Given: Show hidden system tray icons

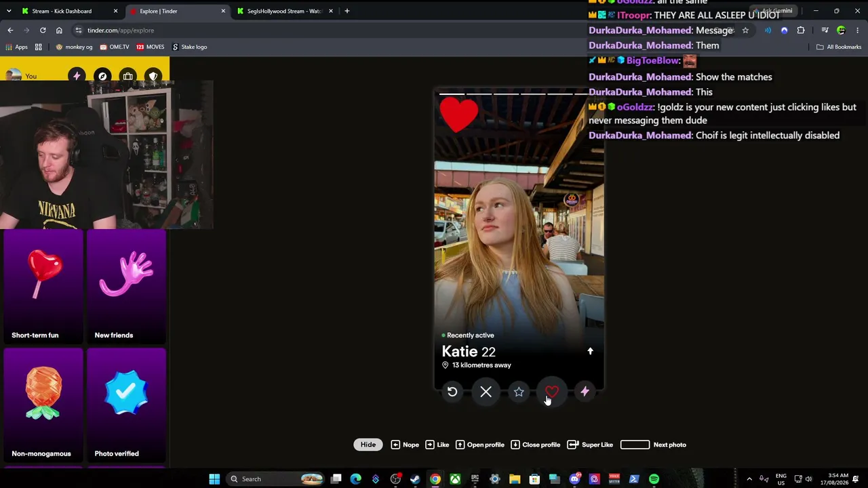Looking at the screenshot, I should click(749, 479).
